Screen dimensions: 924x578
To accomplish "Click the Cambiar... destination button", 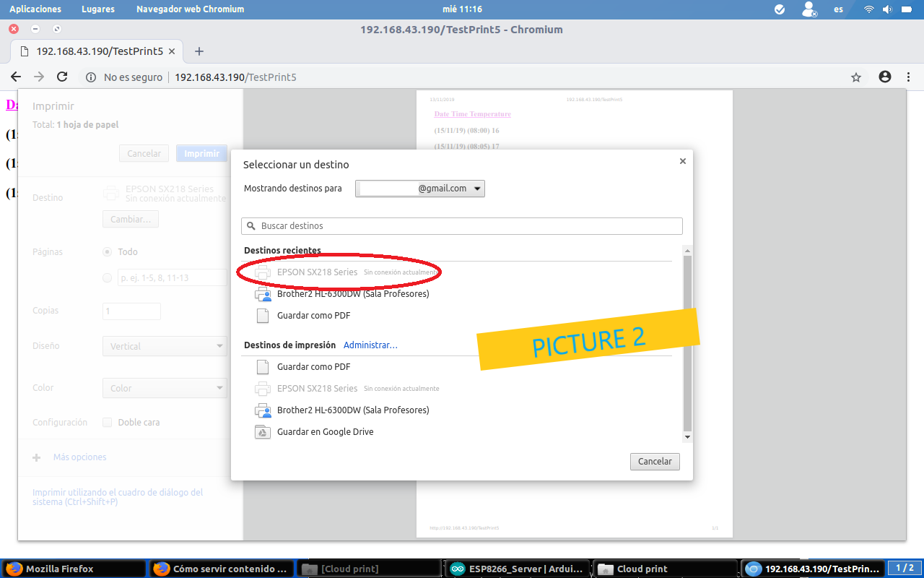I will coord(131,219).
